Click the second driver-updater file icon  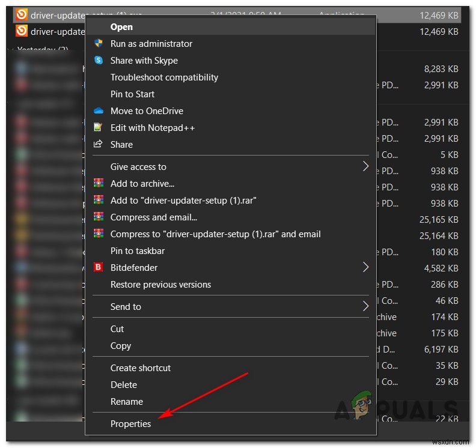[22, 31]
